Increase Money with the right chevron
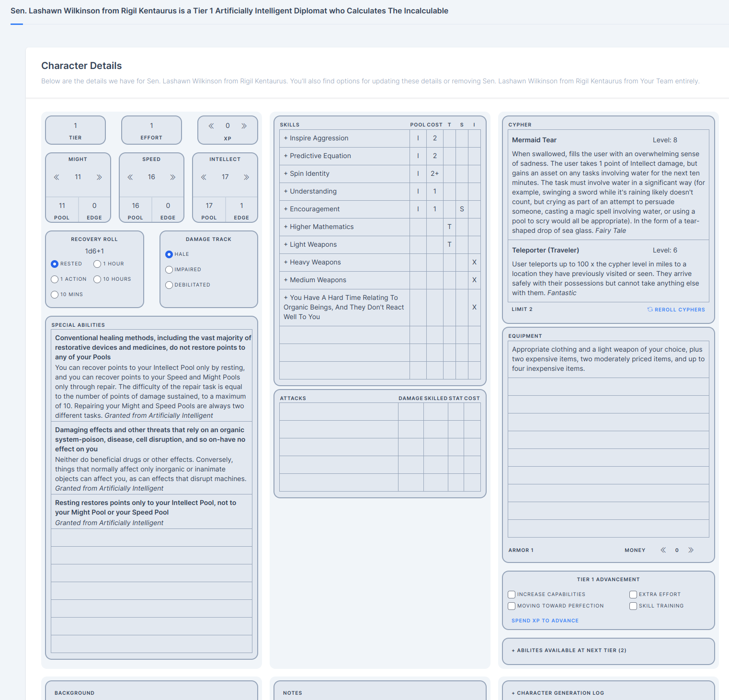Image resolution: width=729 pixels, height=700 pixels. (x=691, y=550)
